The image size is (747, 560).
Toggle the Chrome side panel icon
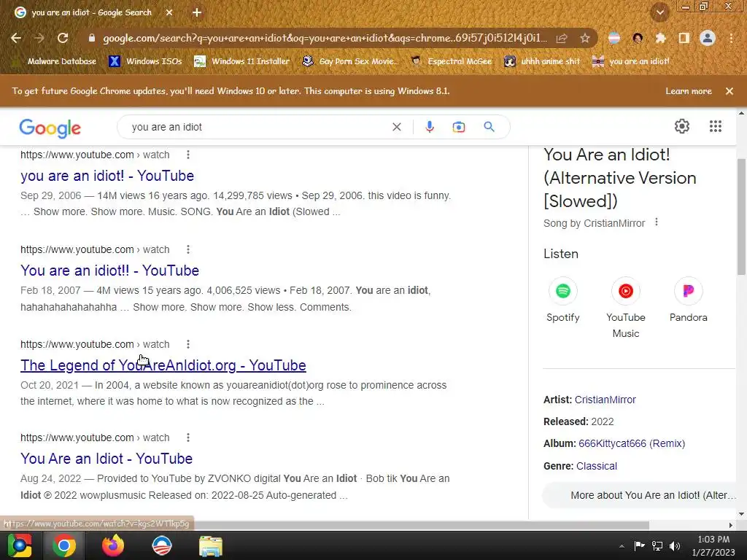(684, 38)
